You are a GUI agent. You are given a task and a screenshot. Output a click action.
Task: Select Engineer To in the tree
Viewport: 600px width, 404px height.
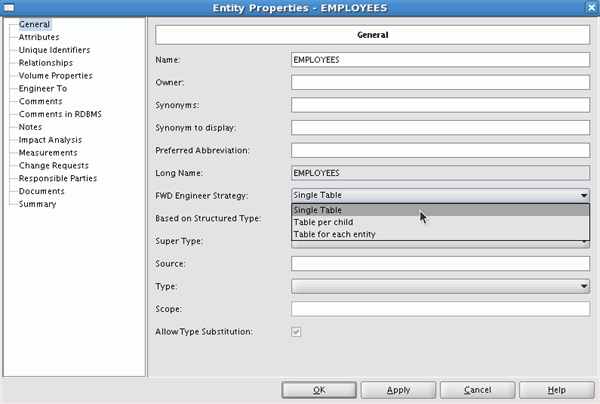pyautogui.click(x=43, y=88)
